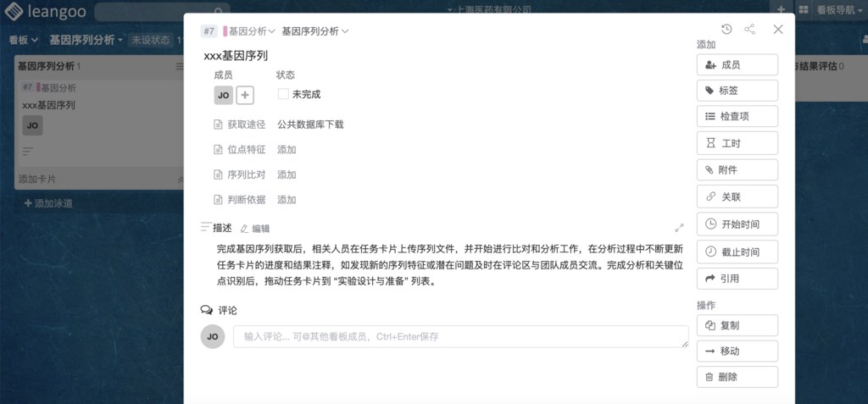Toggle the 未完成 status checkbox
The image size is (868, 404).
click(283, 95)
